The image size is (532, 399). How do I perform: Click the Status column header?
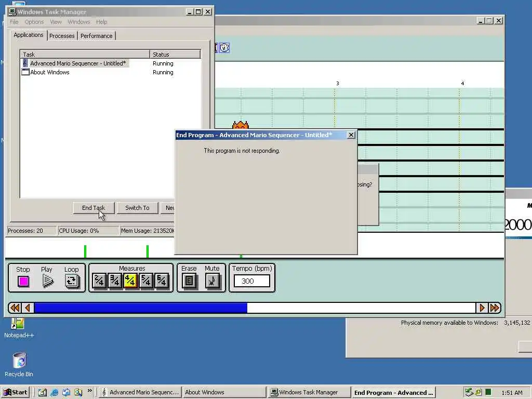click(x=175, y=54)
